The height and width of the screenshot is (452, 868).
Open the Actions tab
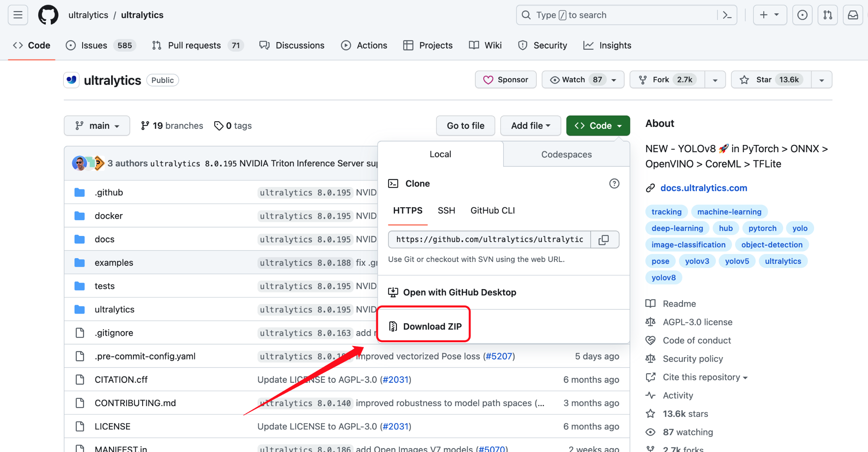[x=364, y=45]
